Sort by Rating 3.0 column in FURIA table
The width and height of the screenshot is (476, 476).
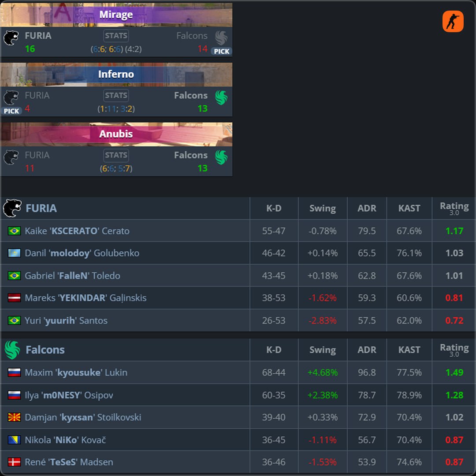pyautogui.click(x=454, y=208)
